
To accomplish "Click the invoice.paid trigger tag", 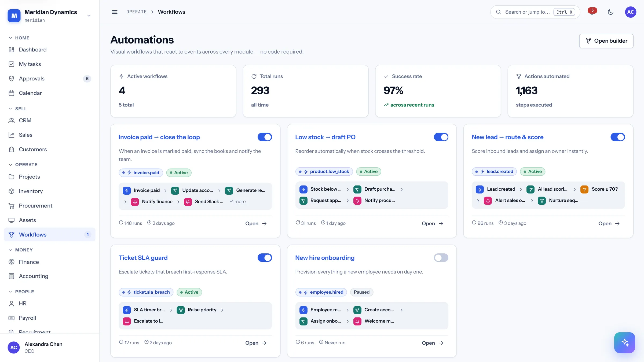I will tap(141, 173).
